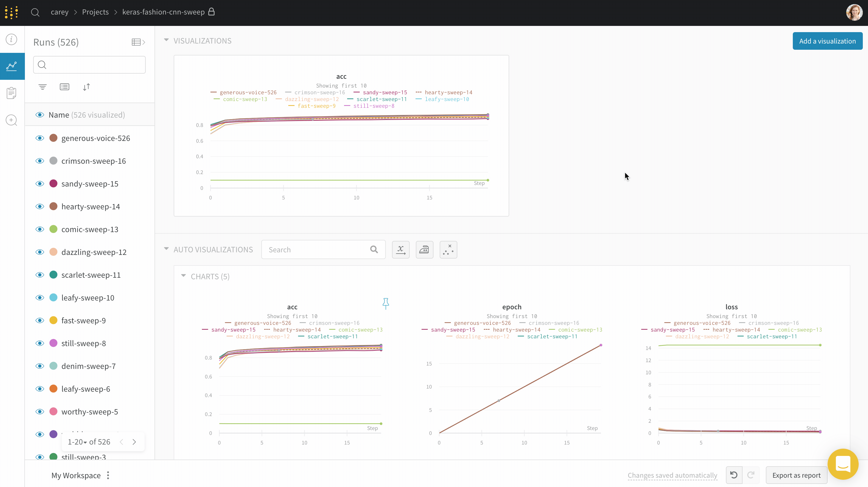Click the ignore outliers icon

click(448, 249)
